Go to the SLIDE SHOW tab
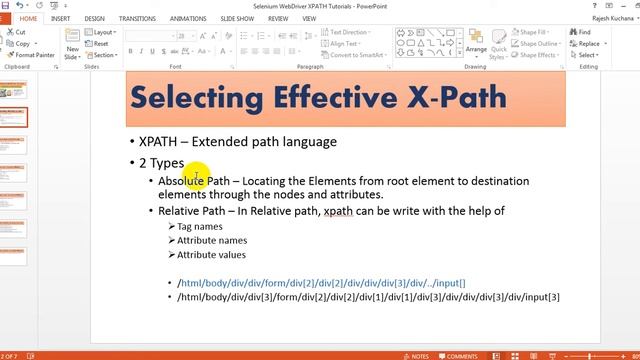Screen dimensions: 640x360 click(237, 19)
